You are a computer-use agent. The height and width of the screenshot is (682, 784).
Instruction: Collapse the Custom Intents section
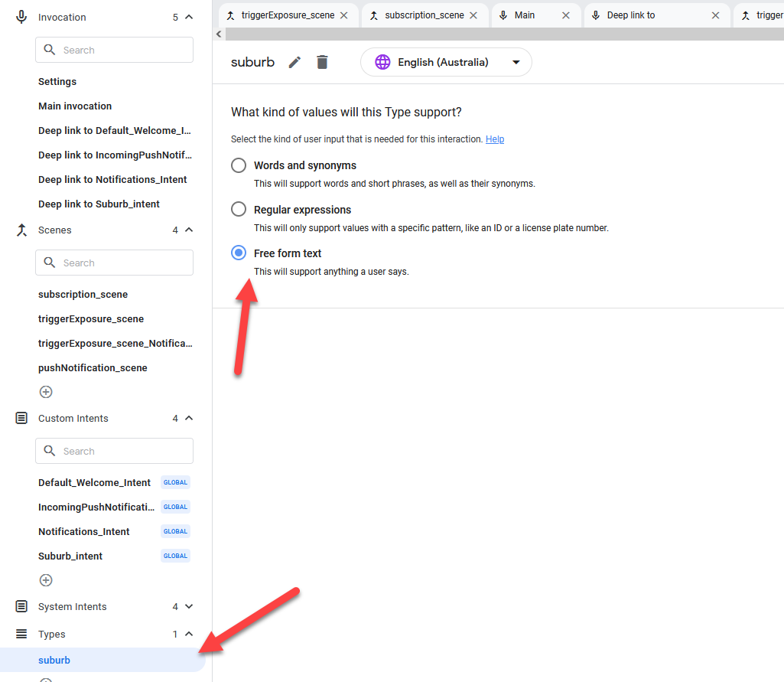pos(189,419)
